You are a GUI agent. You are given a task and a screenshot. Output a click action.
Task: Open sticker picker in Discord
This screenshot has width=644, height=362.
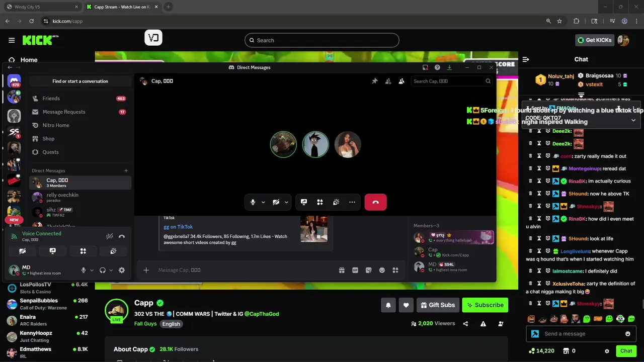pyautogui.click(x=368, y=270)
